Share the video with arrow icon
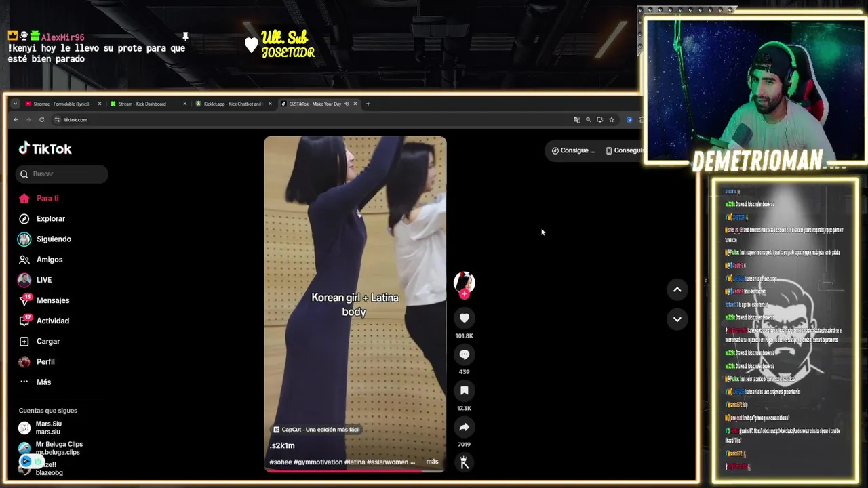Image resolution: width=868 pixels, height=488 pixels. (x=464, y=427)
